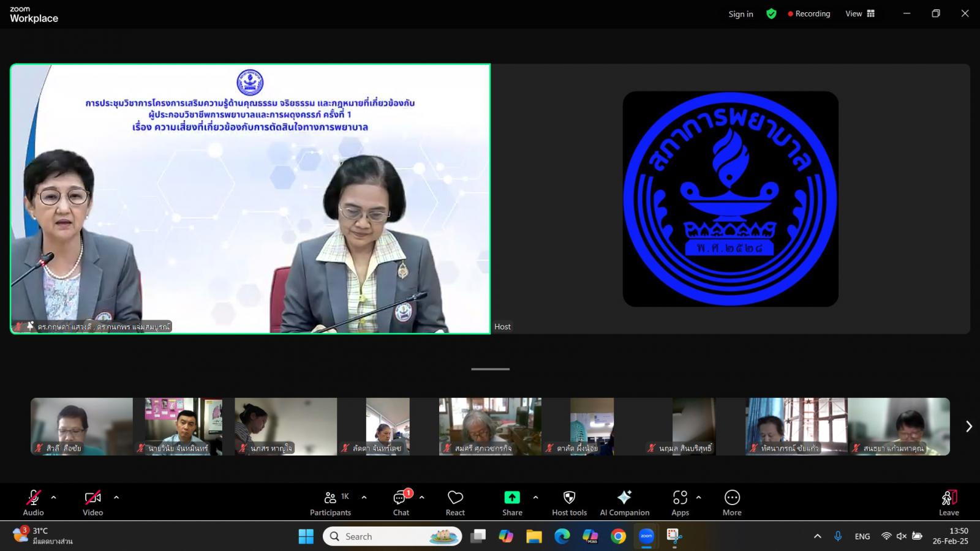Open Copilot from the taskbar

point(506,536)
